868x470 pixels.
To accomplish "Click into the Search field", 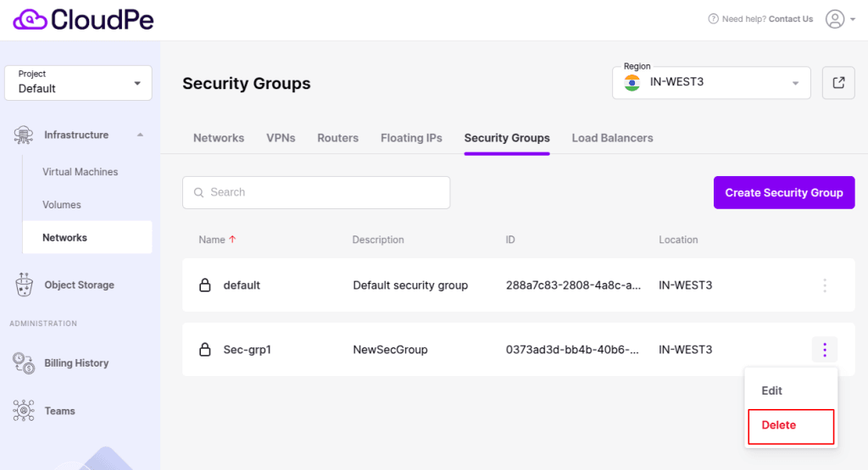I will point(316,192).
